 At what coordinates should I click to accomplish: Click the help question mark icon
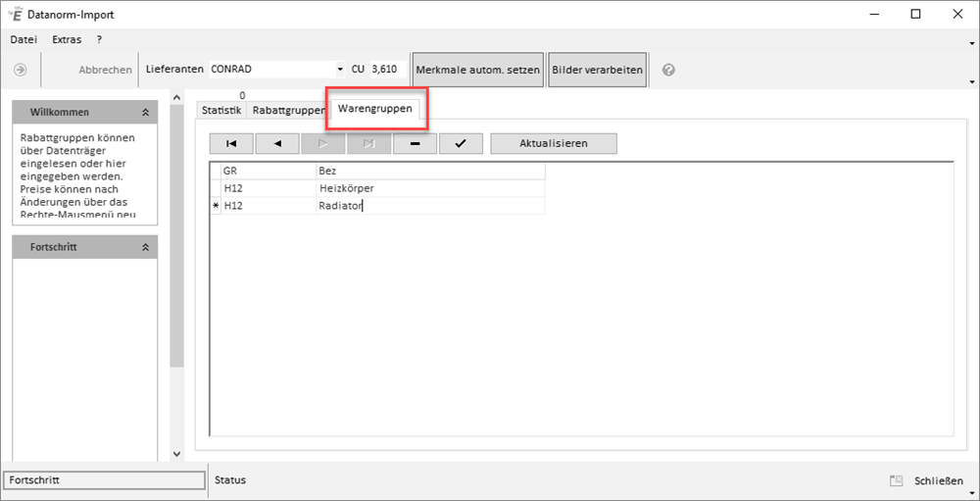668,71
